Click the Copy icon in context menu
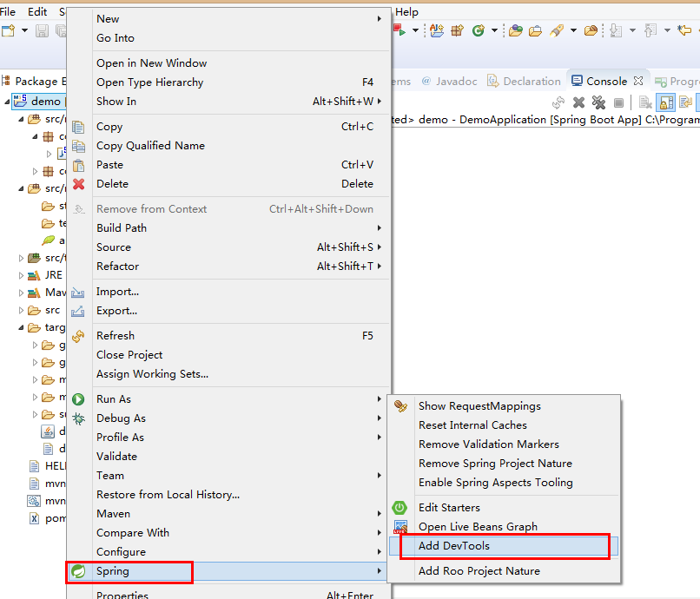 (x=78, y=127)
